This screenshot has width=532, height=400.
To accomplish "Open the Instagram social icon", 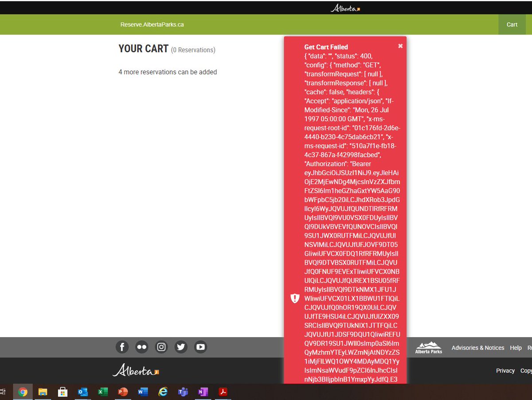I will coord(161,347).
